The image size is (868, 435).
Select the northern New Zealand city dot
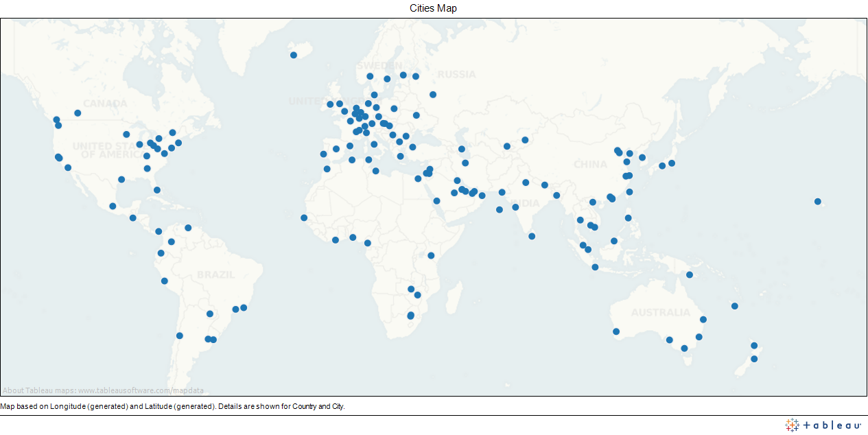click(x=754, y=346)
